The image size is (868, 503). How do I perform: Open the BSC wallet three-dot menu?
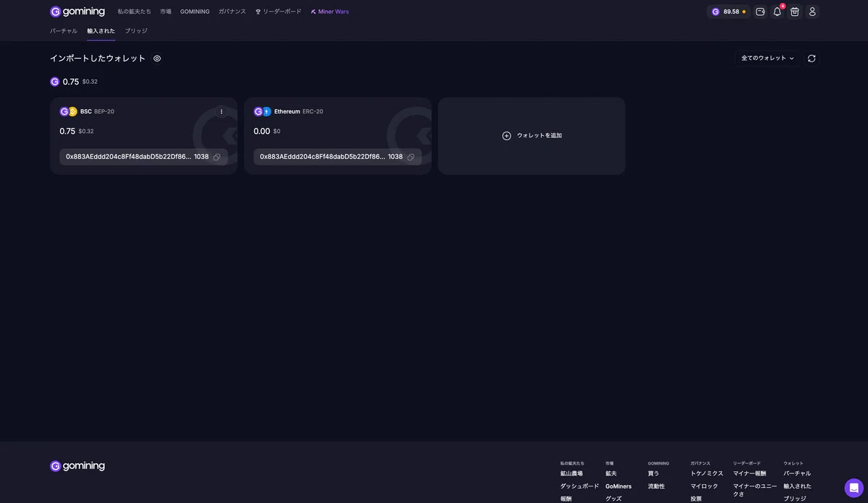pyautogui.click(x=221, y=111)
